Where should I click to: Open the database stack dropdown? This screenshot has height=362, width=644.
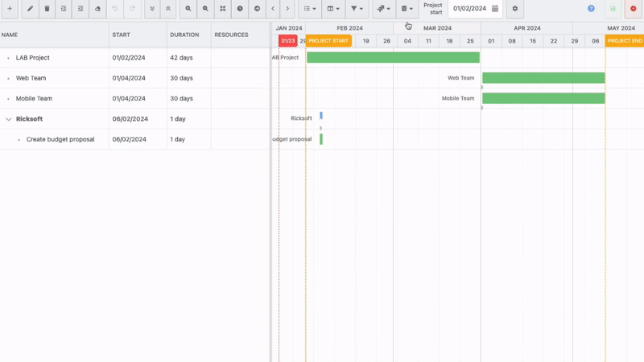(407, 9)
